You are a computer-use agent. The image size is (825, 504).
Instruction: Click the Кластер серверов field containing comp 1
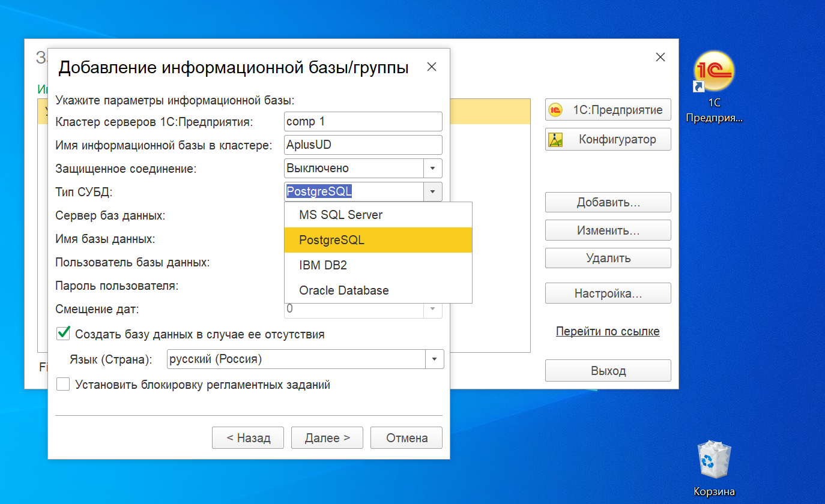[x=363, y=121]
